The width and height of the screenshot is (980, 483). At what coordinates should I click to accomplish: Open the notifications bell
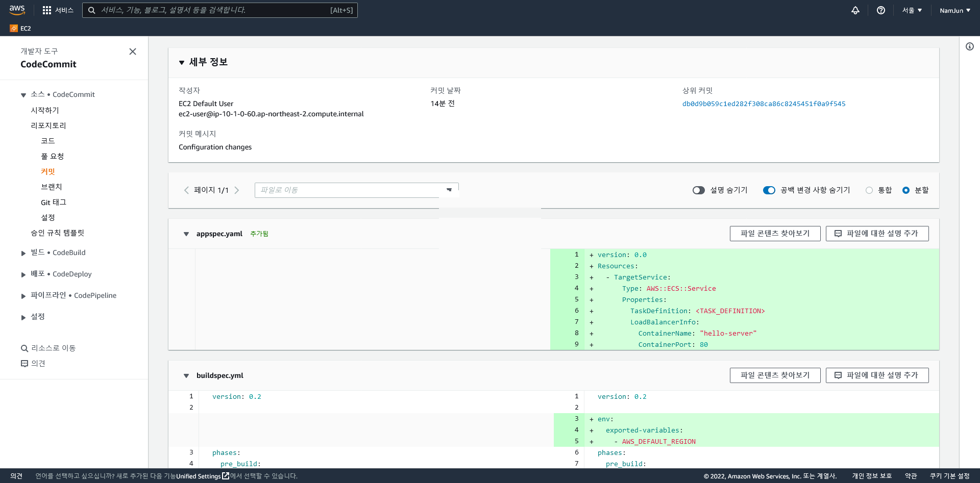point(855,10)
